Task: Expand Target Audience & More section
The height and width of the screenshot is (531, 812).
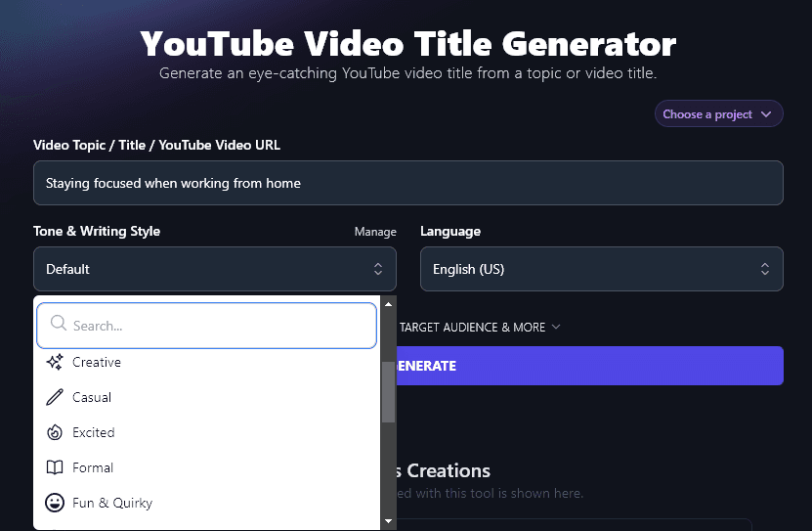Action: (480, 328)
